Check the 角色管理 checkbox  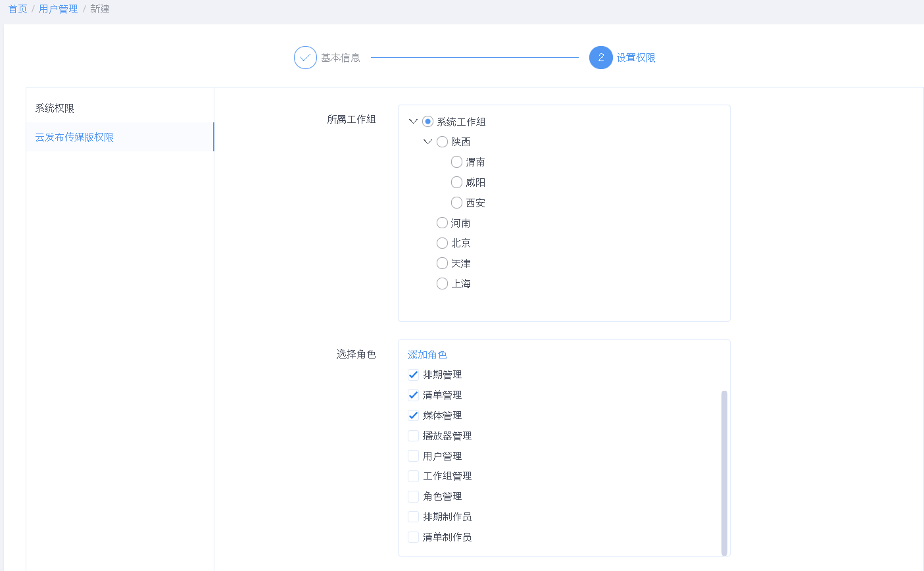coord(413,497)
